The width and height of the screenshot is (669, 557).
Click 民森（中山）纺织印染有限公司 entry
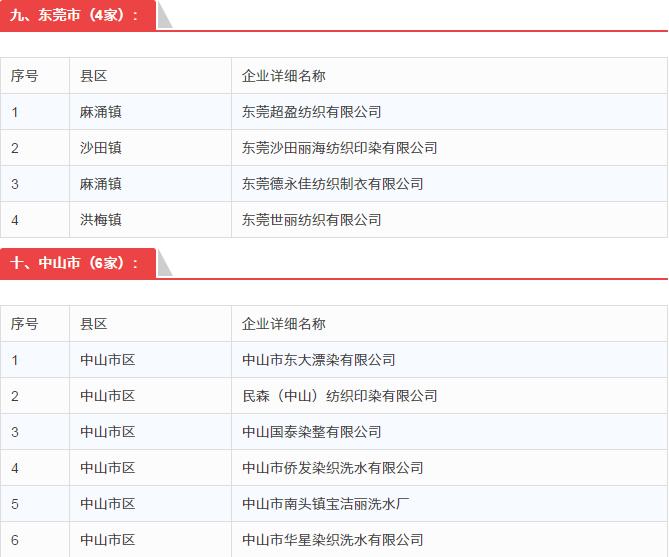[x=339, y=396]
